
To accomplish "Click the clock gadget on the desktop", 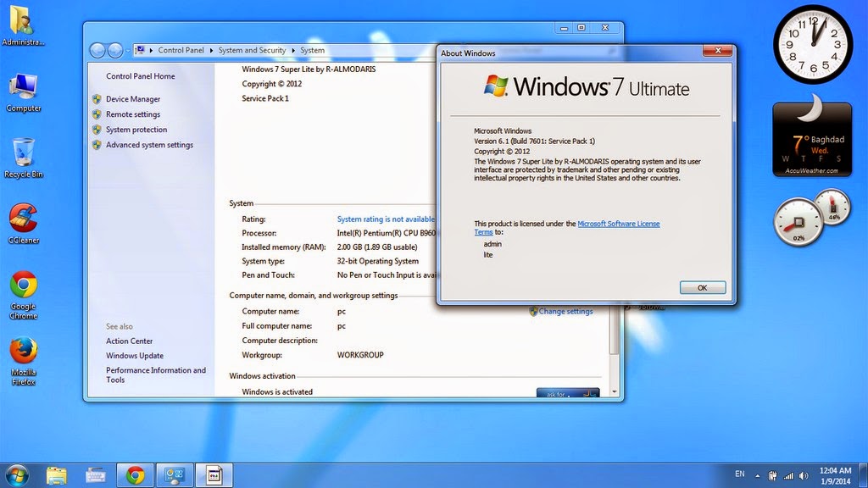I will [813, 44].
